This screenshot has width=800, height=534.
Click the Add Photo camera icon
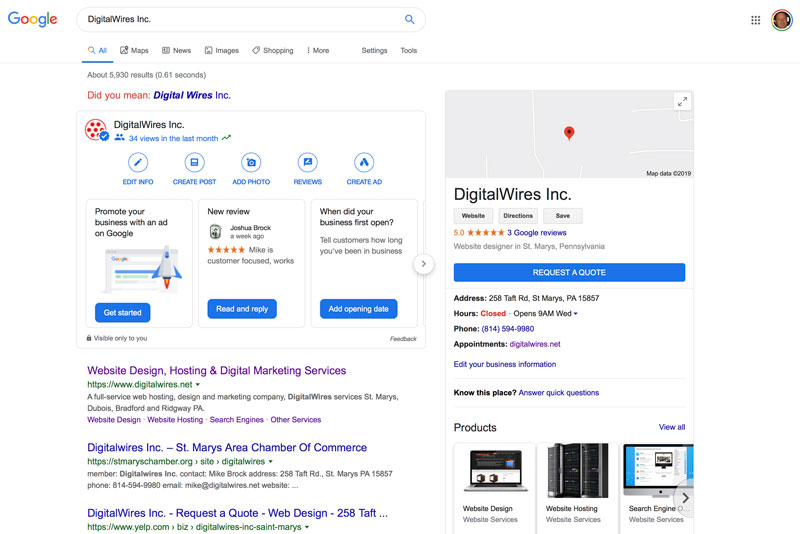click(251, 162)
